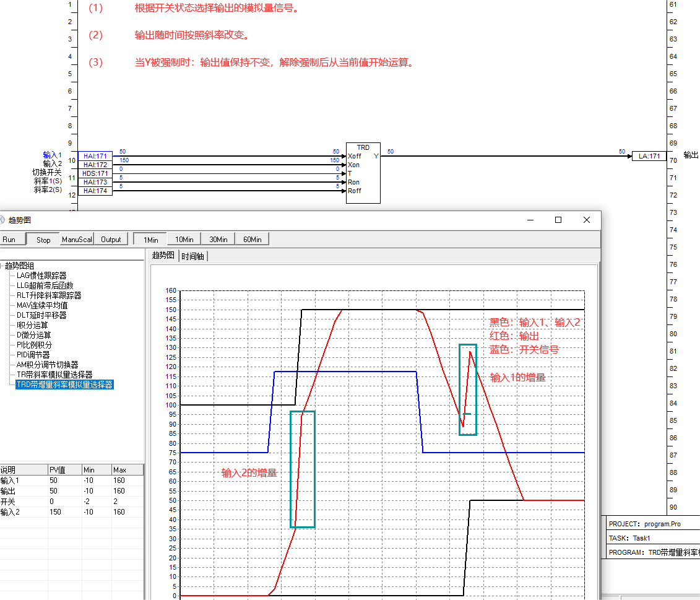Screen dimensions: 700x600
Task: Click the PV值 column header
Action: [64, 470]
